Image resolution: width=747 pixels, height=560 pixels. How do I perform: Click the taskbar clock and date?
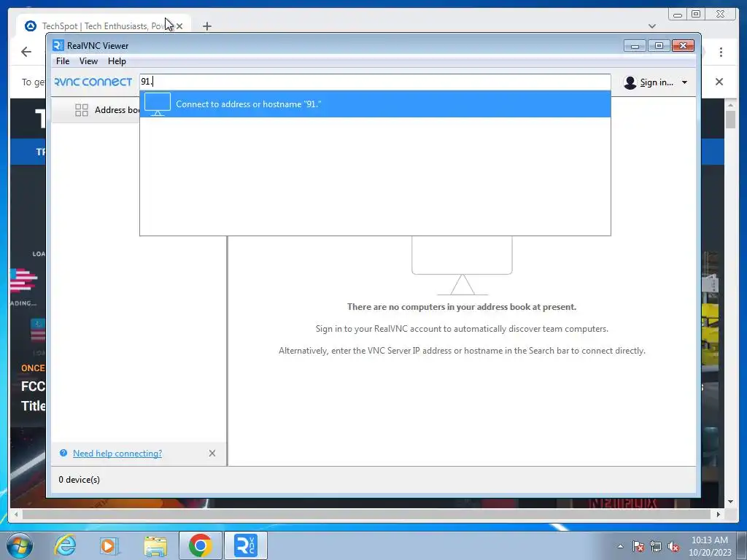(710, 546)
